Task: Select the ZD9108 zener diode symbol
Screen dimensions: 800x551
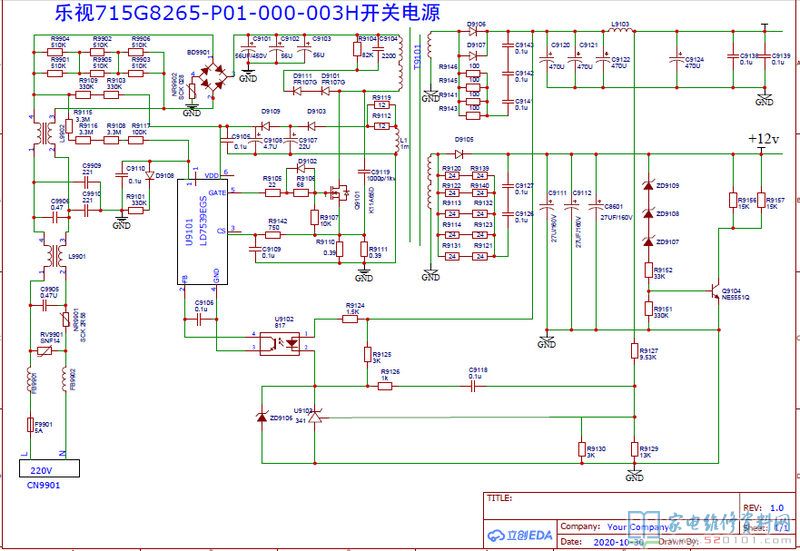Action: 648,213
